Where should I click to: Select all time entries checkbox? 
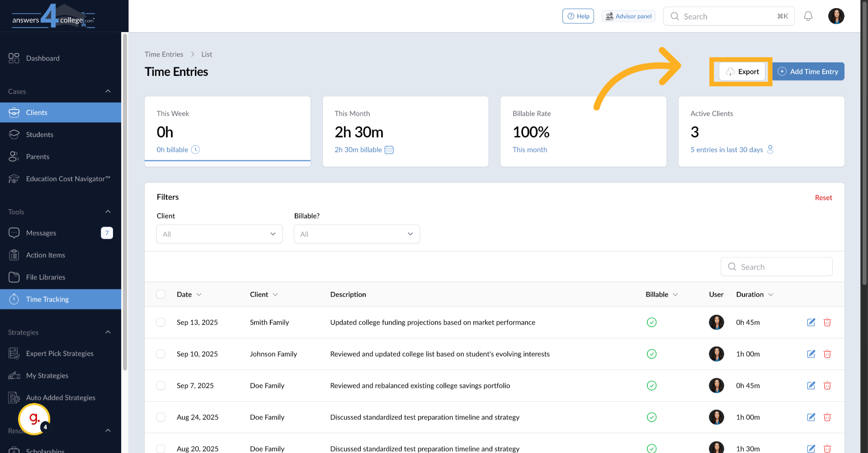coord(161,294)
